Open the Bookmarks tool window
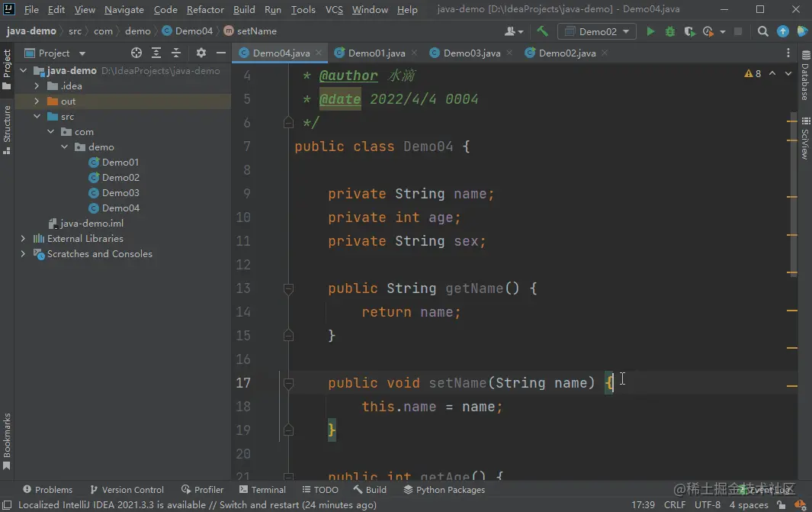Viewport: 812px width, 512px height. click(x=7, y=442)
